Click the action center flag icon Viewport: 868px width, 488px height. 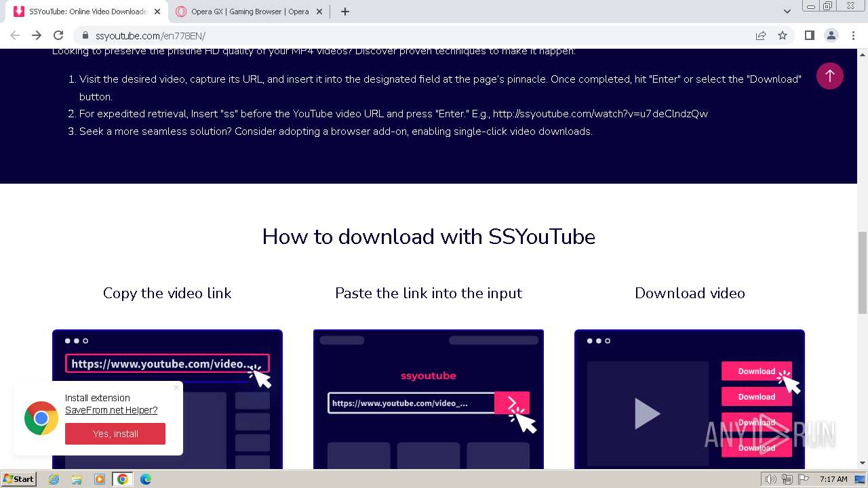803,479
